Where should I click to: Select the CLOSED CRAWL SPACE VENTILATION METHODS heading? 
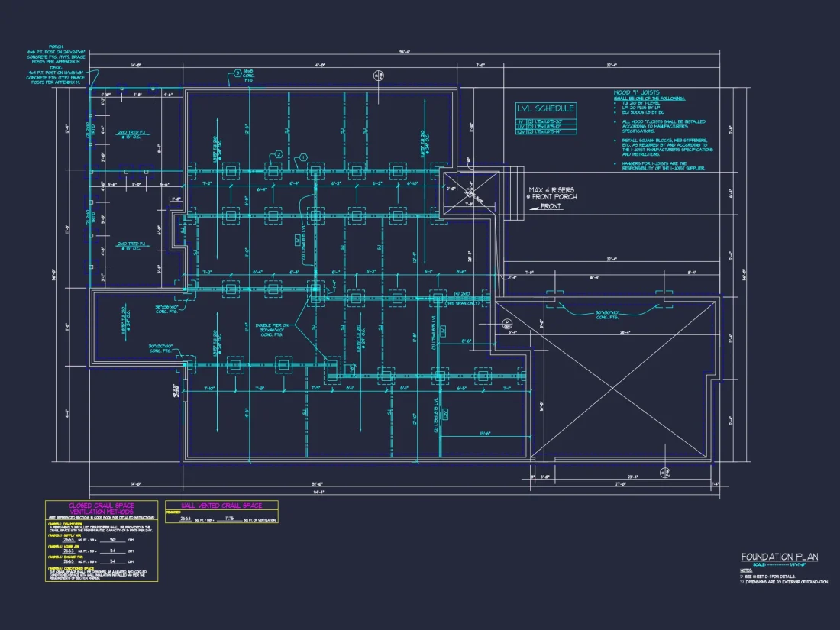coord(101,509)
